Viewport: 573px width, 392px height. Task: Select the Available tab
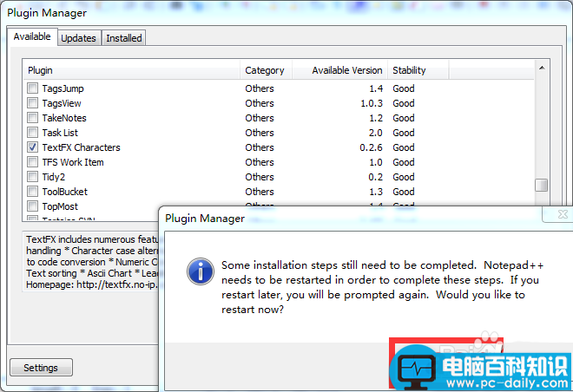click(32, 37)
